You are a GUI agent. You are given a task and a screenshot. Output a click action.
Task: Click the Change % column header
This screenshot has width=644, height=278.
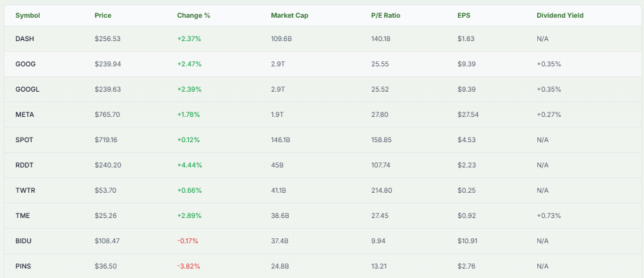point(193,15)
